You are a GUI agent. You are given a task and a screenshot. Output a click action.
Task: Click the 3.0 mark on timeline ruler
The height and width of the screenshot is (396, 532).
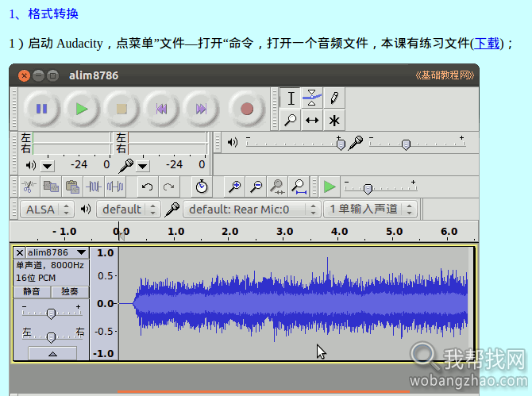coord(285,232)
